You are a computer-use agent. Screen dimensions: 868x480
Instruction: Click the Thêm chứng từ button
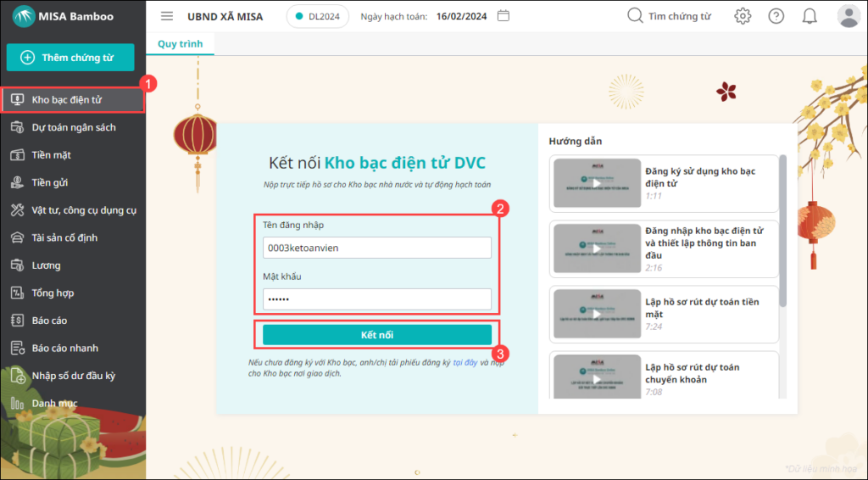pos(70,57)
